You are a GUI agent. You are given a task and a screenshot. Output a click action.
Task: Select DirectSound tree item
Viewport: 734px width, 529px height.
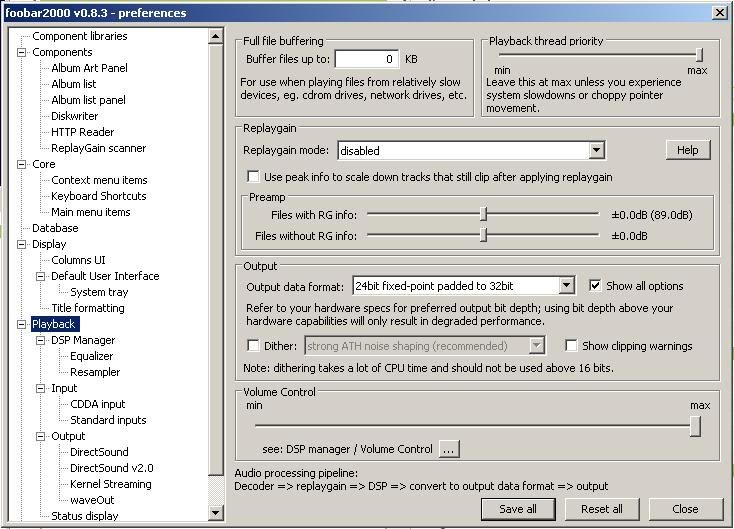pos(99,453)
